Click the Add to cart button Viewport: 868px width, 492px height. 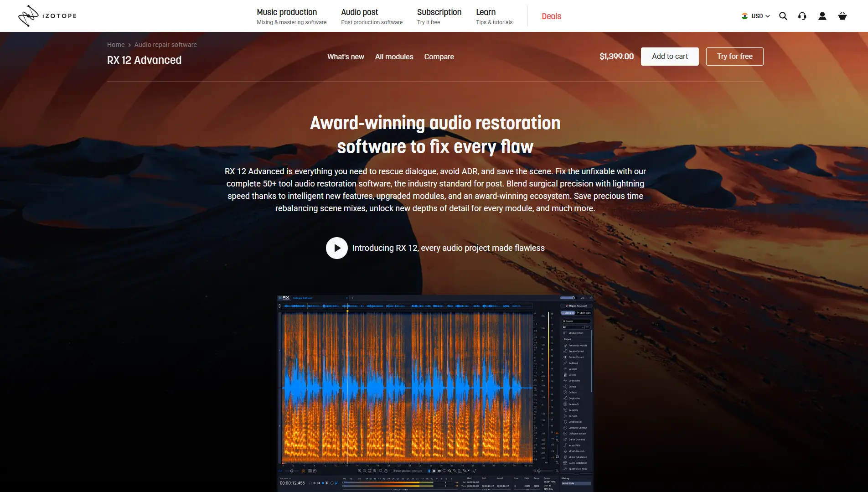670,57
